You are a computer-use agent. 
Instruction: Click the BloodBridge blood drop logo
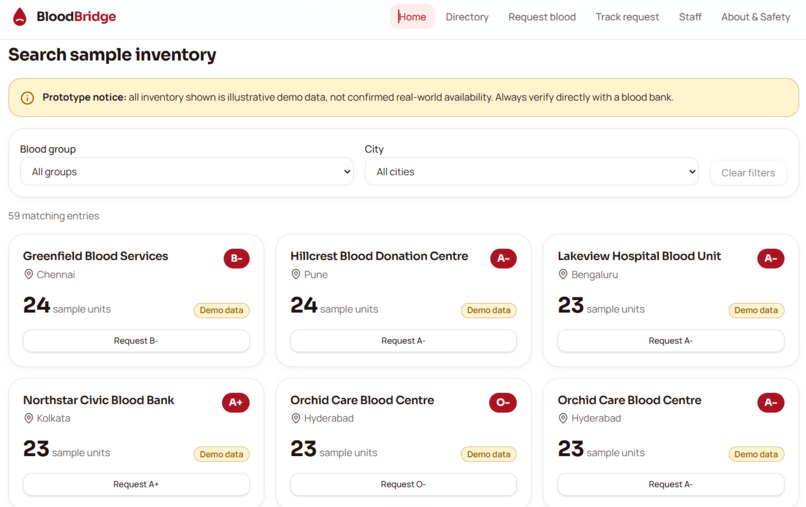coord(20,16)
